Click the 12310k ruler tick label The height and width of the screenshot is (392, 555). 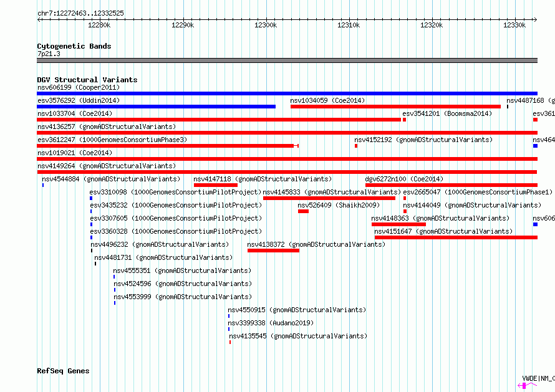349,25
